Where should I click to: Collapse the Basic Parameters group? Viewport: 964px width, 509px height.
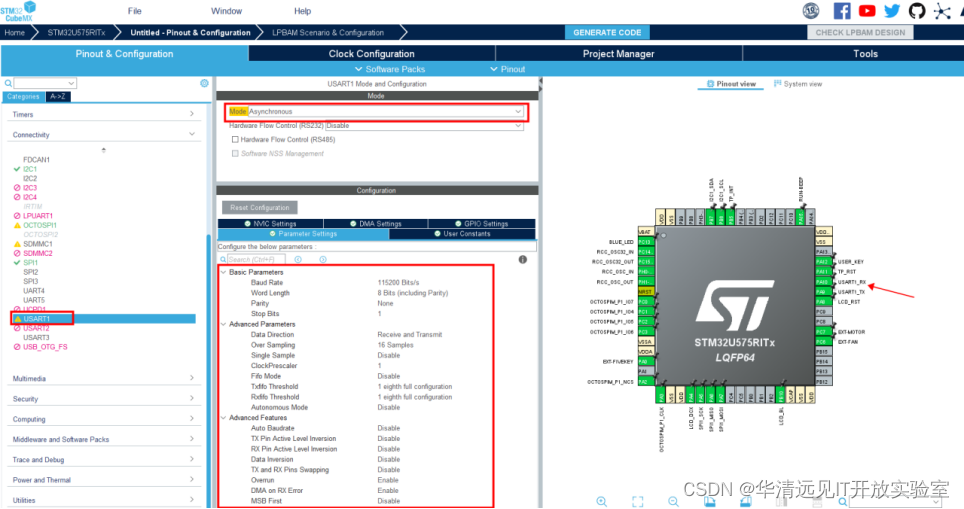tap(224, 272)
